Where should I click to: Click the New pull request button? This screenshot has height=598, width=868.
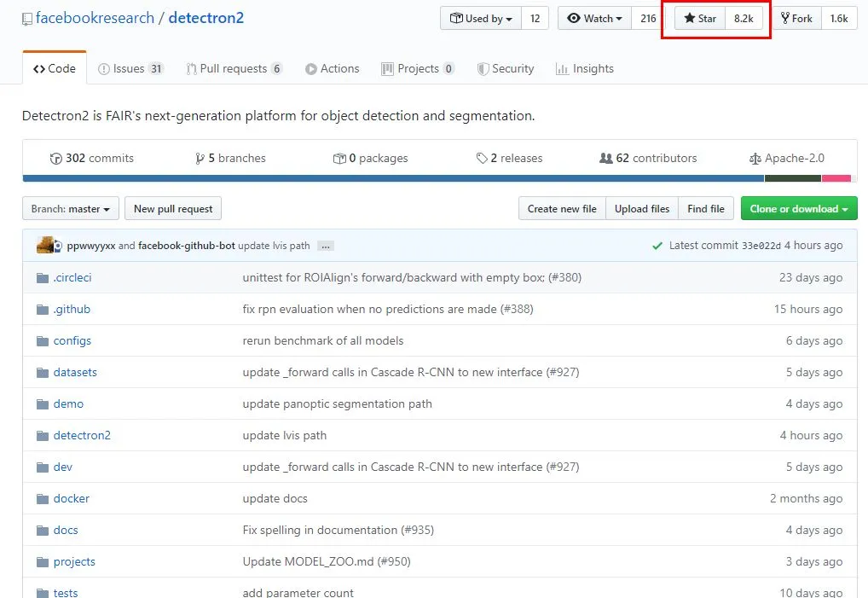point(173,209)
